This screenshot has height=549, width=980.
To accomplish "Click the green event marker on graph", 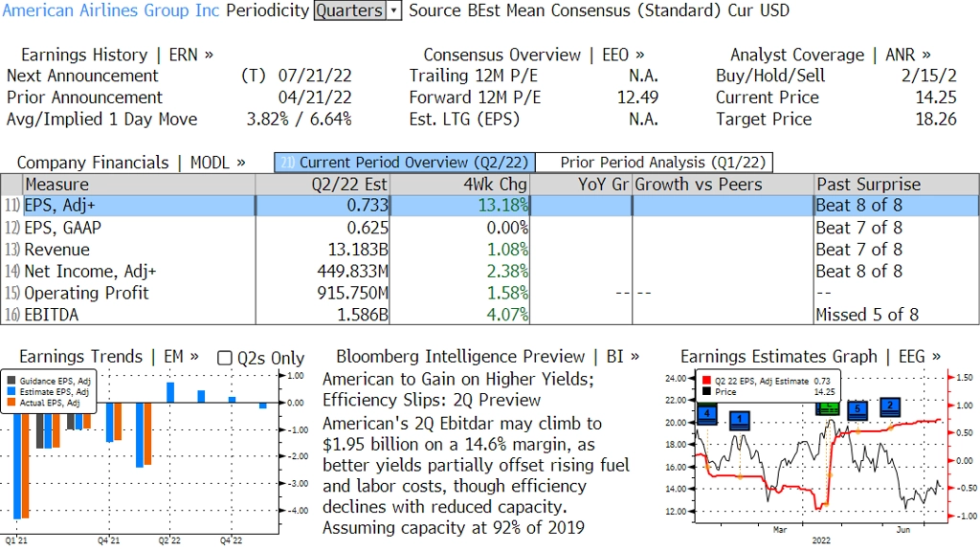I will 828,409.
